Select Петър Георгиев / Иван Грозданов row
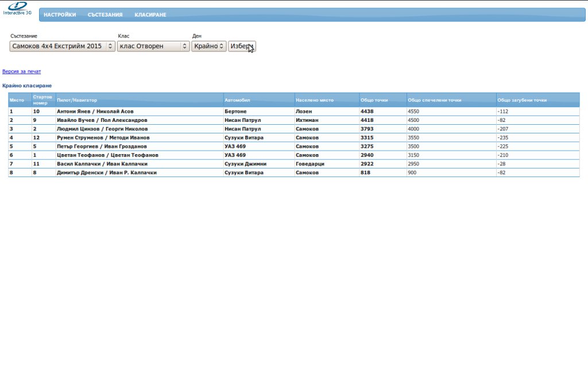 pos(294,147)
